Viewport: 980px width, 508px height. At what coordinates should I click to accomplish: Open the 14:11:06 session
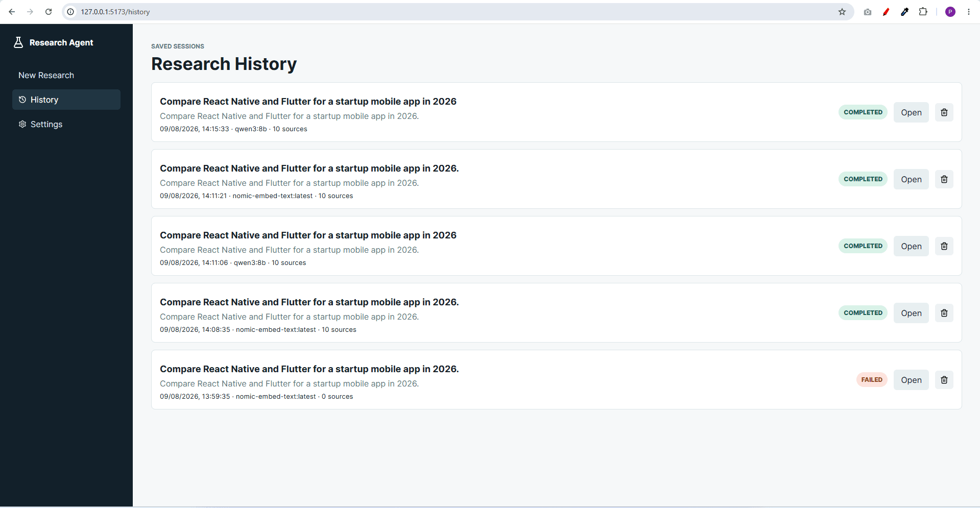pyautogui.click(x=911, y=246)
